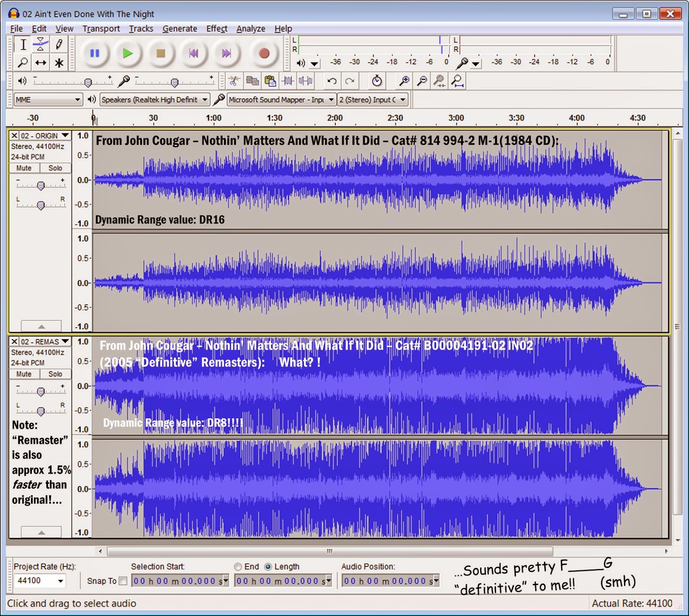Open the Tracks menu
This screenshot has width=689, height=616.
(x=141, y=28)
